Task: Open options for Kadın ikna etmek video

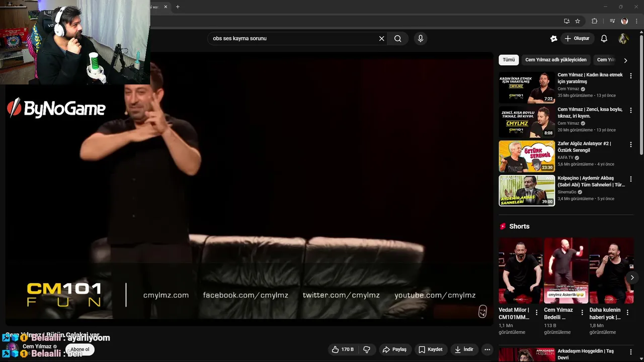Action: click(631, 76)
